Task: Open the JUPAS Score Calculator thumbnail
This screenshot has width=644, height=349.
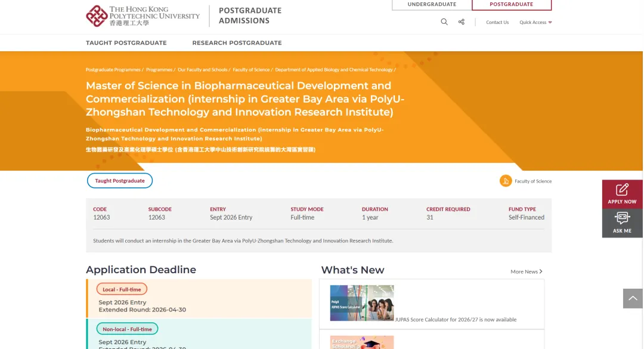Action: [362, 303]
